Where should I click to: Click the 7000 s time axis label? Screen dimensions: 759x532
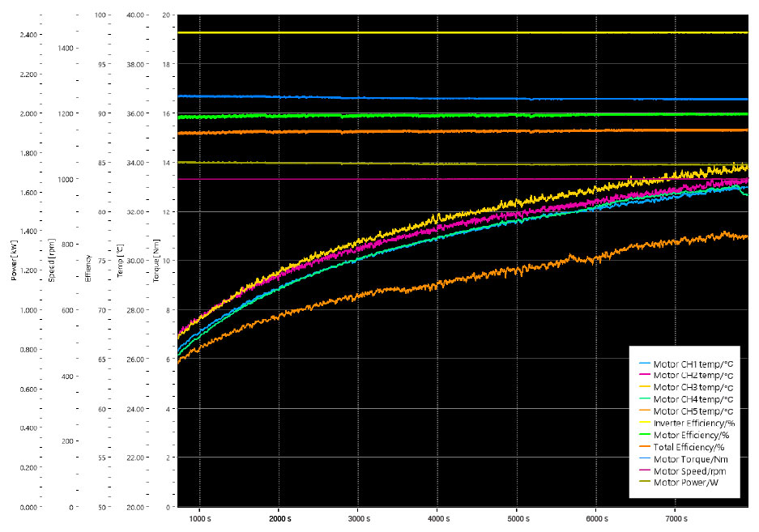pos(676,517)
